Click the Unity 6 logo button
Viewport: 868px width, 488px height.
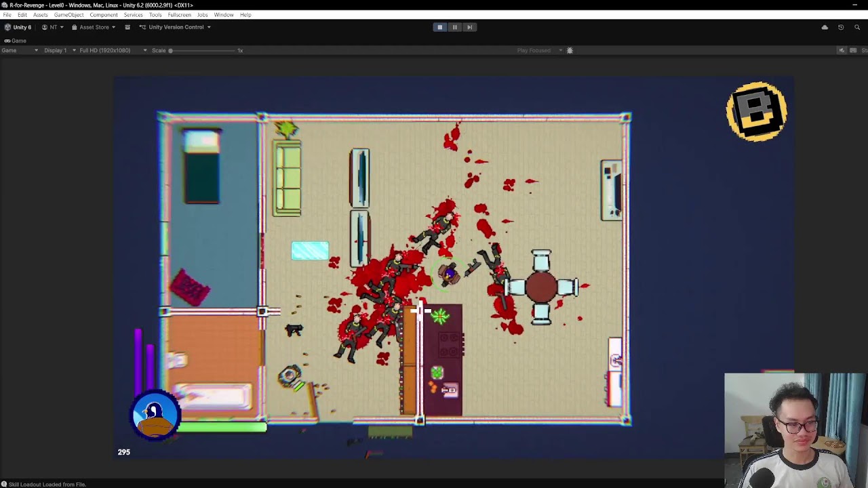point(18,27)
